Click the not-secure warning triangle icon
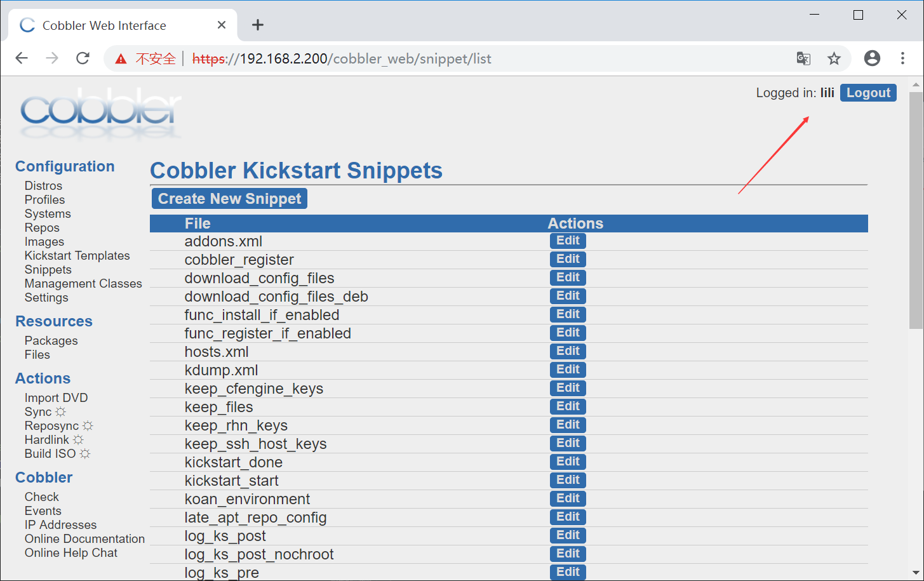The width and height of the screenshot is (924, 581). tap(121, 59)
